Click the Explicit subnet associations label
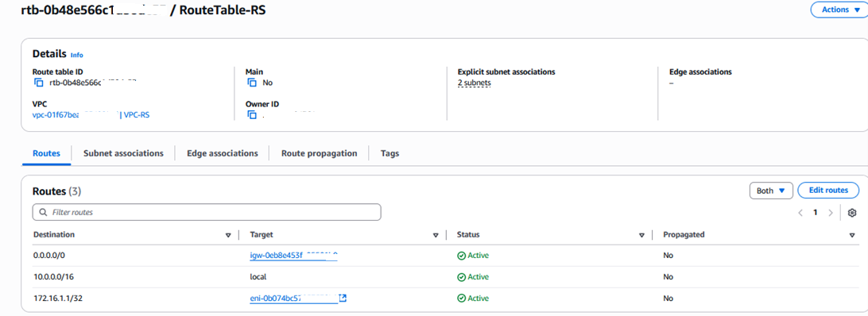Viewport: 868px width, 316px height. [x=506, y=72]
